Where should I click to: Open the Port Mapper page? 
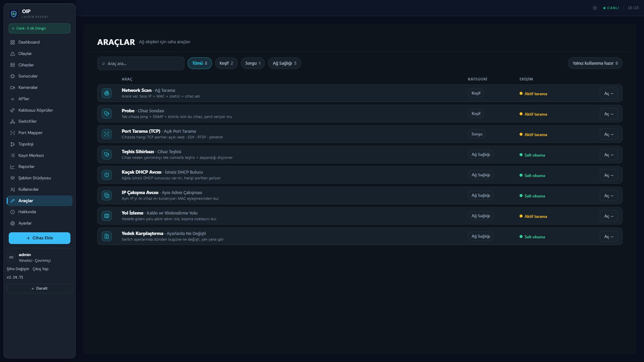click(40, 133)
